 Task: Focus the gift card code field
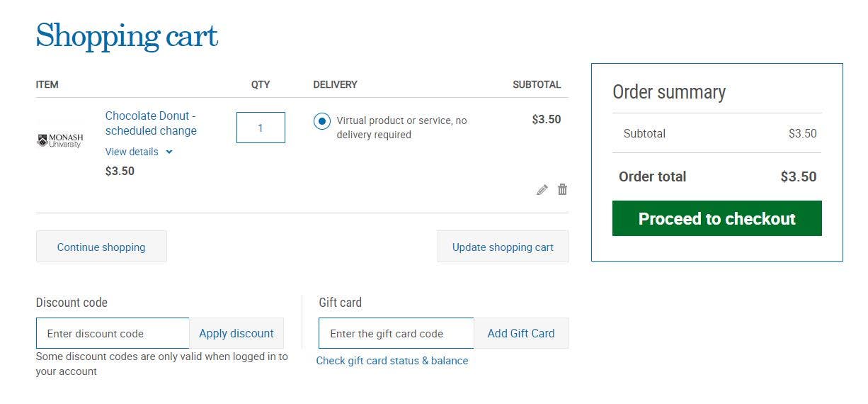coord(396,333)
